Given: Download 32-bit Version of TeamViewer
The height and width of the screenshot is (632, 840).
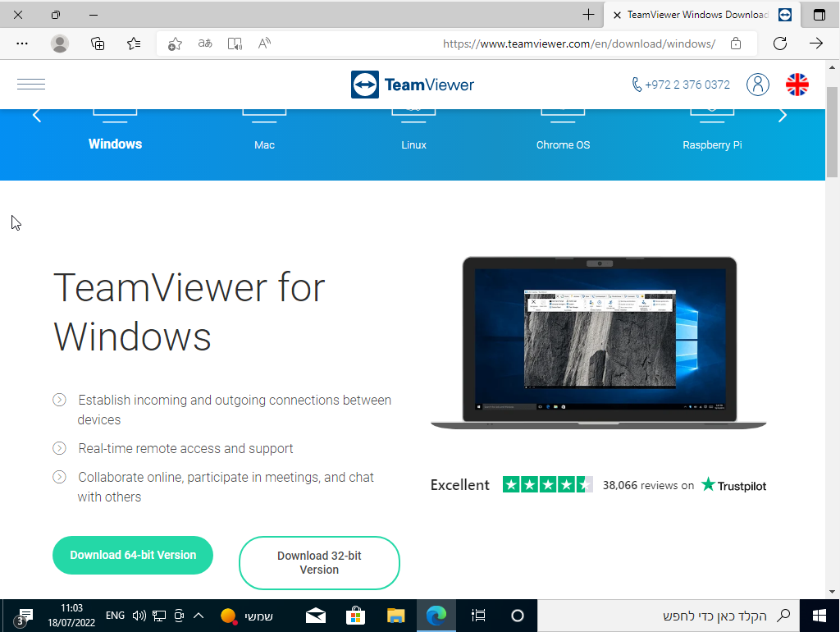Looking at the screenshot, I should (x=319, y=563).
